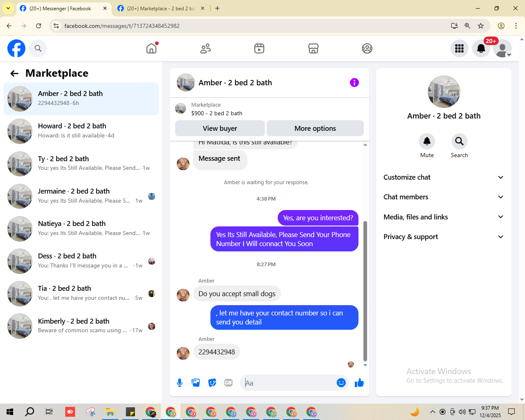Close the Marketplace browser tab

pyautogui.click(x=202, y=8)
